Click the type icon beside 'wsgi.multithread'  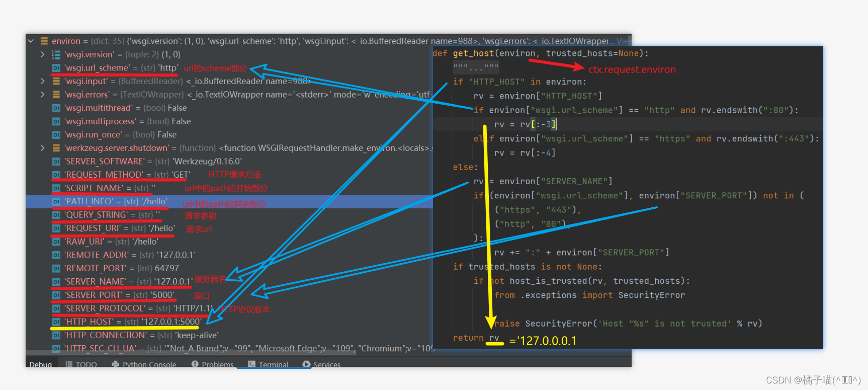coord(56,108)
